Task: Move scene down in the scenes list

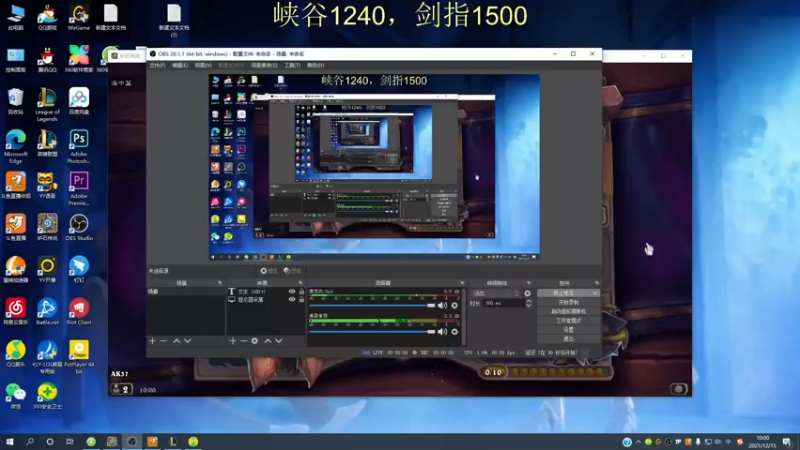Action: point(187,341)
